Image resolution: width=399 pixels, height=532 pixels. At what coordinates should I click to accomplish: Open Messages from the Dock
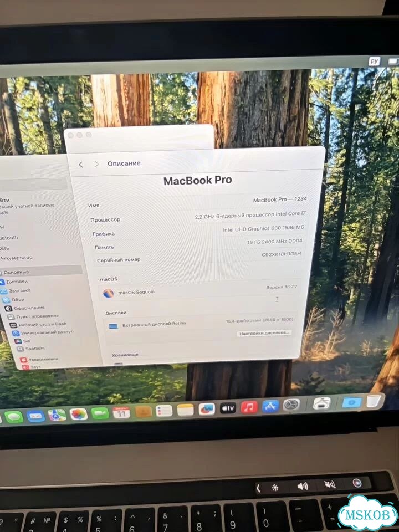click(x=14, y=417)
